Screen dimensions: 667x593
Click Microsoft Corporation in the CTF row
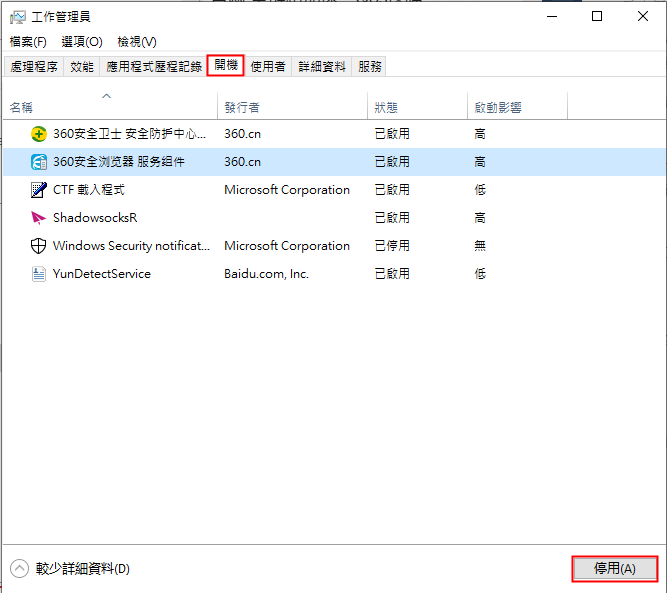tap(287, 190)
